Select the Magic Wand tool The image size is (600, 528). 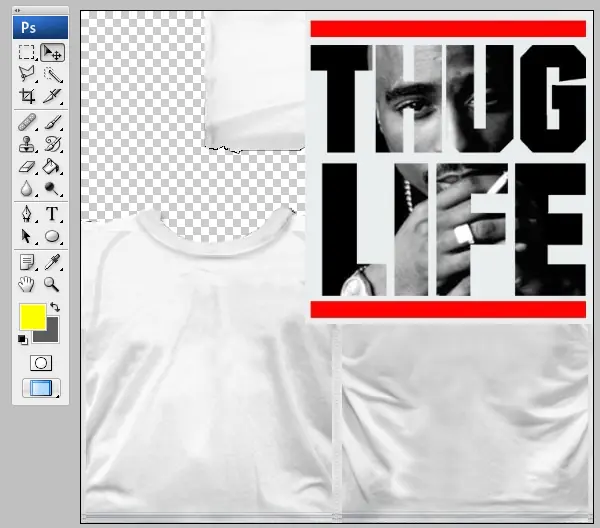point(52,74)
